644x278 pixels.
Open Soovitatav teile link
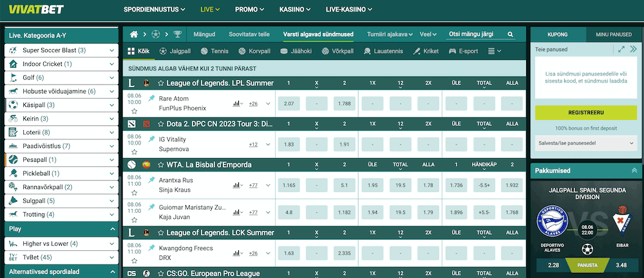point(249,35)
